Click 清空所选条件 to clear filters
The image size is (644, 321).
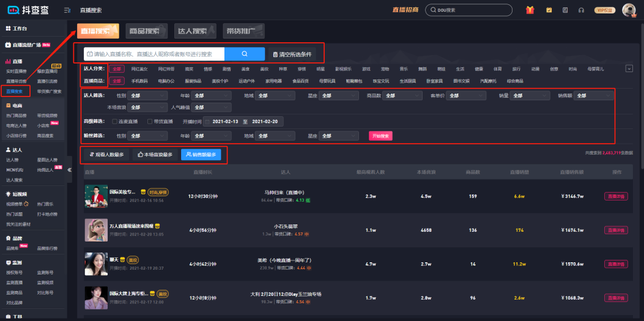click(292, 54)
